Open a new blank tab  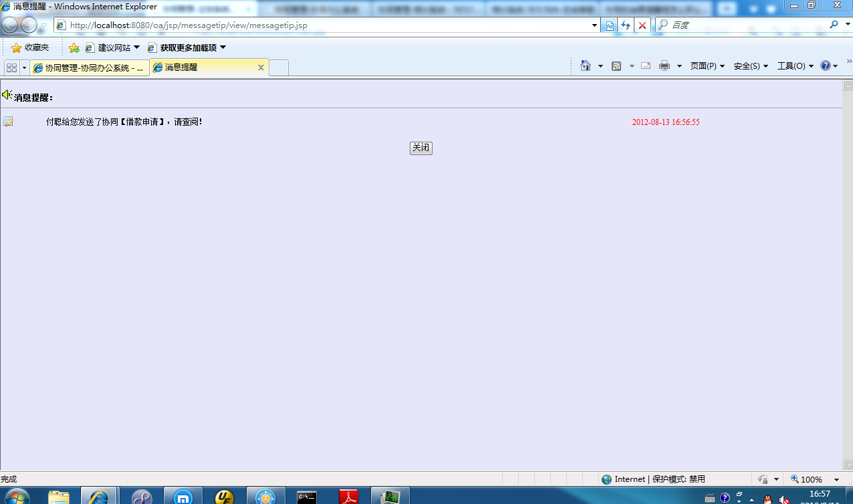click(279, 68)
